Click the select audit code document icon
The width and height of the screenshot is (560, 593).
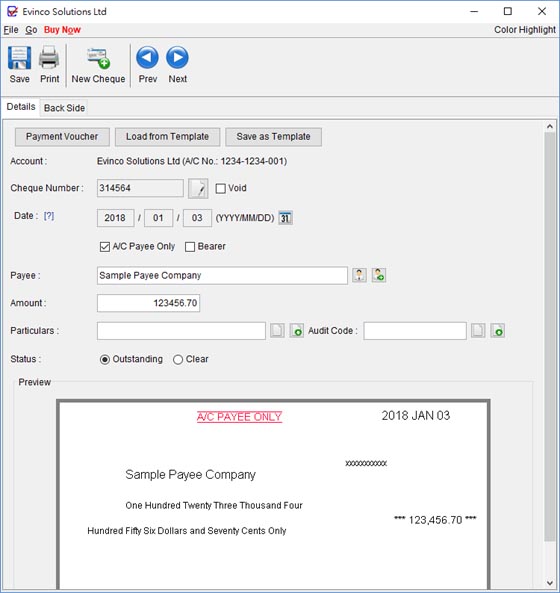pos(478,331)
